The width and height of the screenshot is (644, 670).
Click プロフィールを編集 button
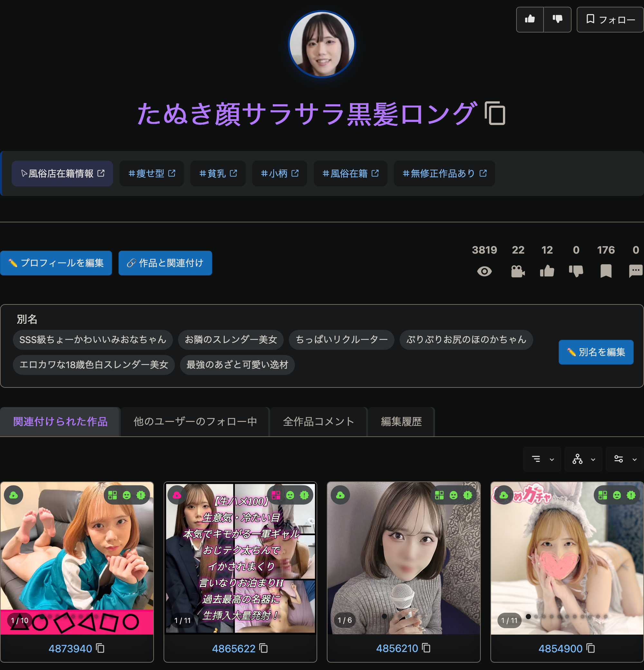click(x=56, y=263)
